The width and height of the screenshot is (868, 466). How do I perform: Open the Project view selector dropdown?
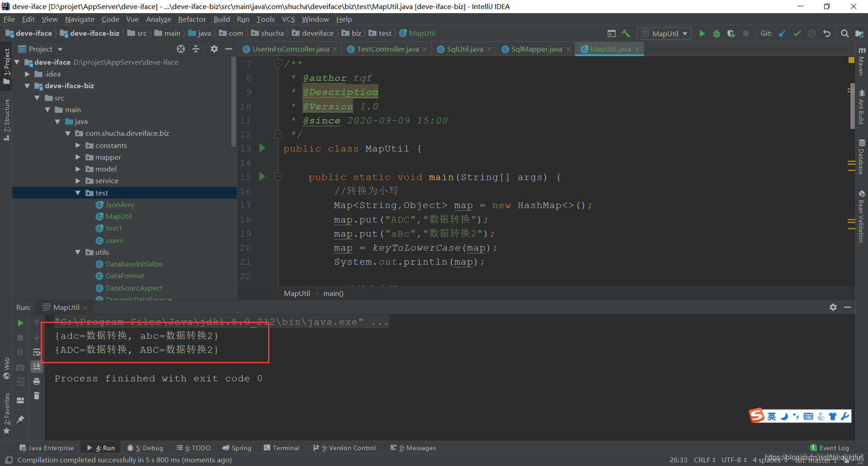[x=40, y=49]
